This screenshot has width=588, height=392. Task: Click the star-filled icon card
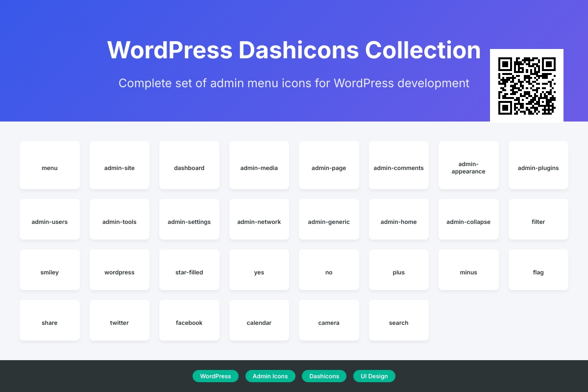pyautogui.click(x=189, y=269)
